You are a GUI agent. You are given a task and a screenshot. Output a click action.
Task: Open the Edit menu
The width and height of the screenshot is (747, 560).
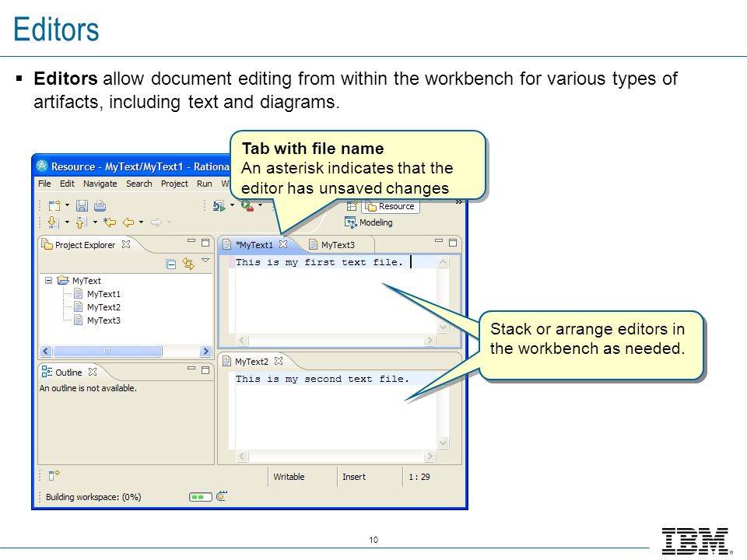coord(67,184)
